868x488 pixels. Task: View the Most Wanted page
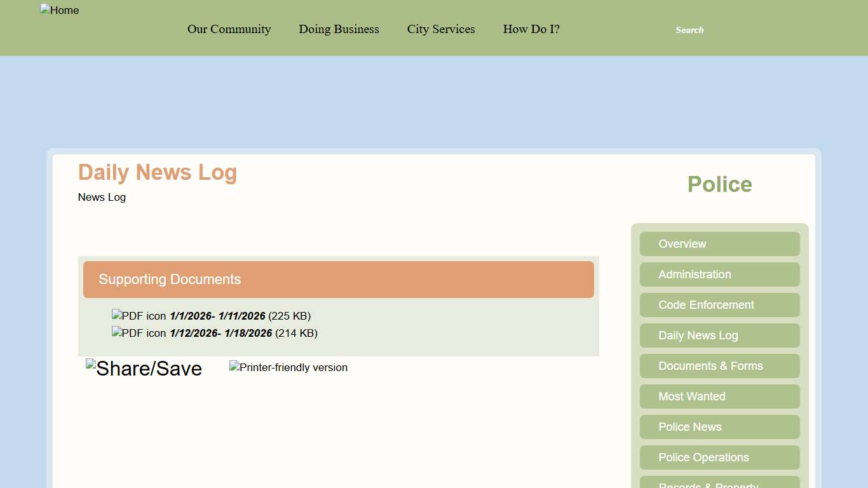pyautogui.click(x=719, y=396)
